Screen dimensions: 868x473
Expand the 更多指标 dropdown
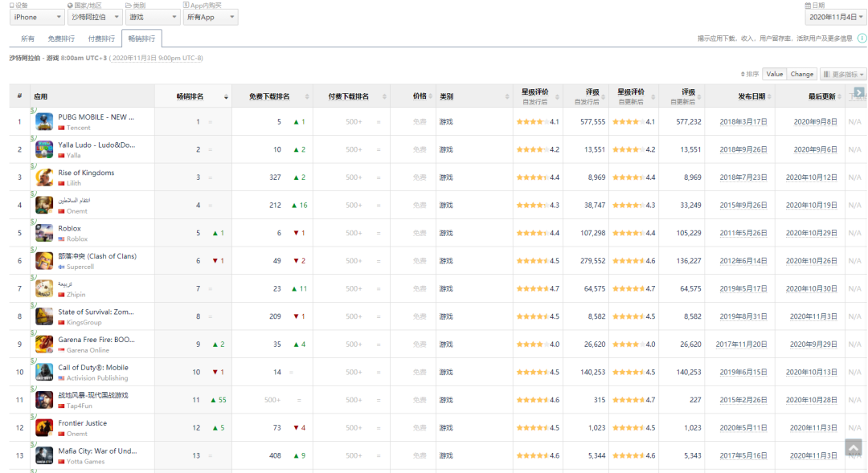pos(844,74)
